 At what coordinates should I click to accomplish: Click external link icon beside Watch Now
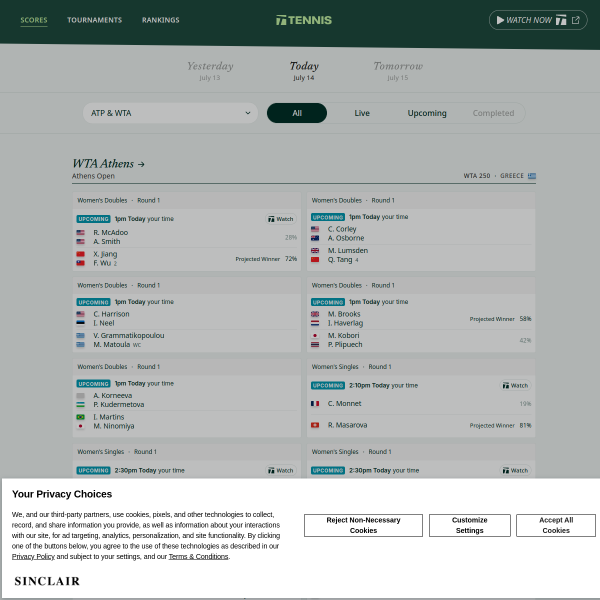[576, 20]
